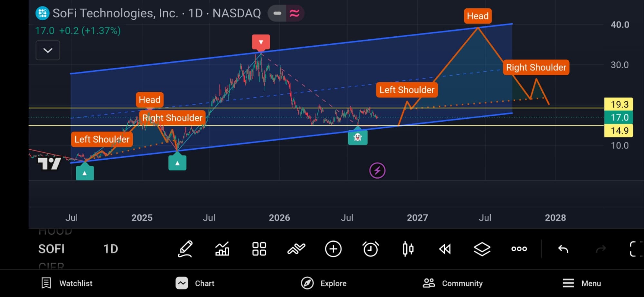Tap the indicators and strategies wave icon
Screen dimensions: 644x297
(296, 249)
